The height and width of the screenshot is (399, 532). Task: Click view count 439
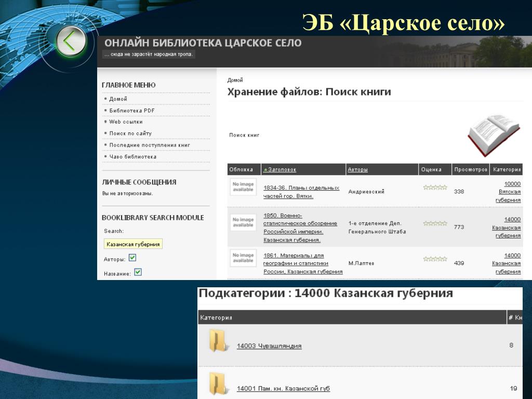459,263
